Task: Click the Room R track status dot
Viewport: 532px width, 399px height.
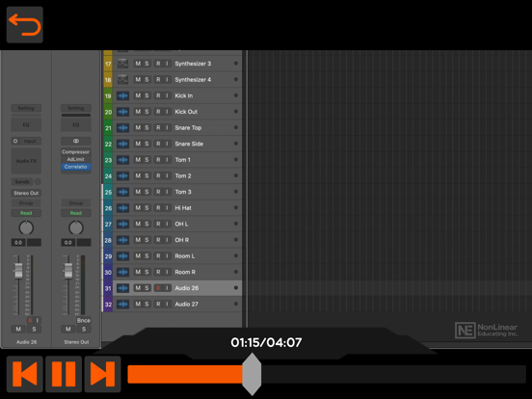Action: click(x=235, y=272)
